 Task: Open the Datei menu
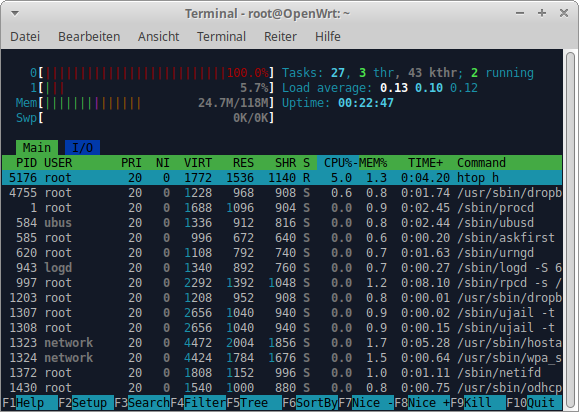pyautogui.click(x=25, y=37)
